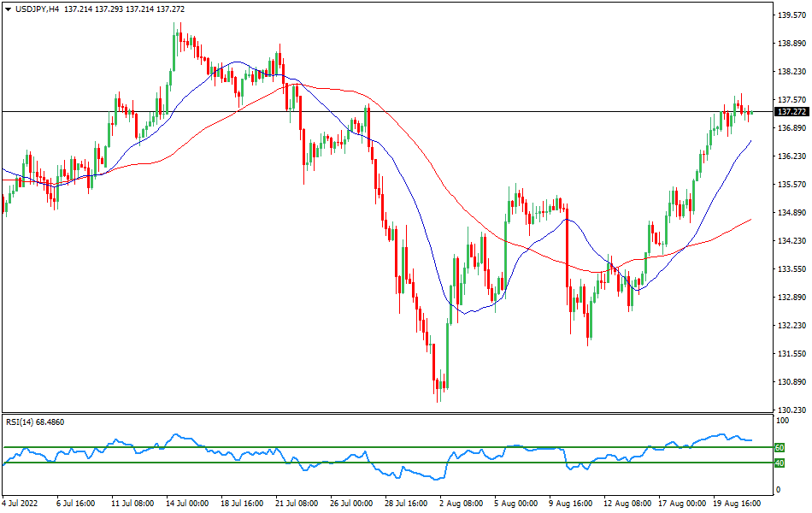Click the green 60 level marker on RSI
Screen dimensions: 812x513
(x=779, y=445)
